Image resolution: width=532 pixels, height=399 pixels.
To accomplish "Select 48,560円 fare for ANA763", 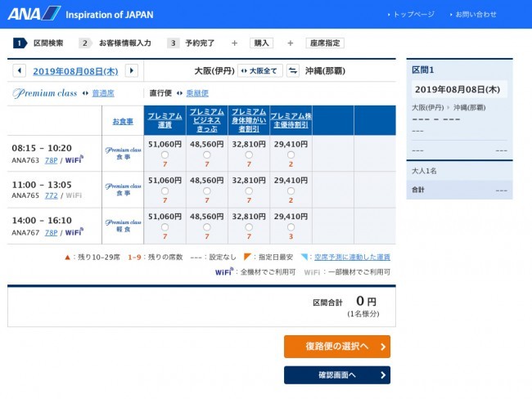I will click(x=207, y=155).
